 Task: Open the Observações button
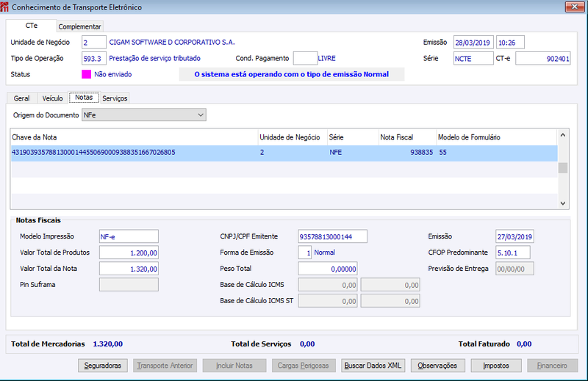(x=437, y=366)
